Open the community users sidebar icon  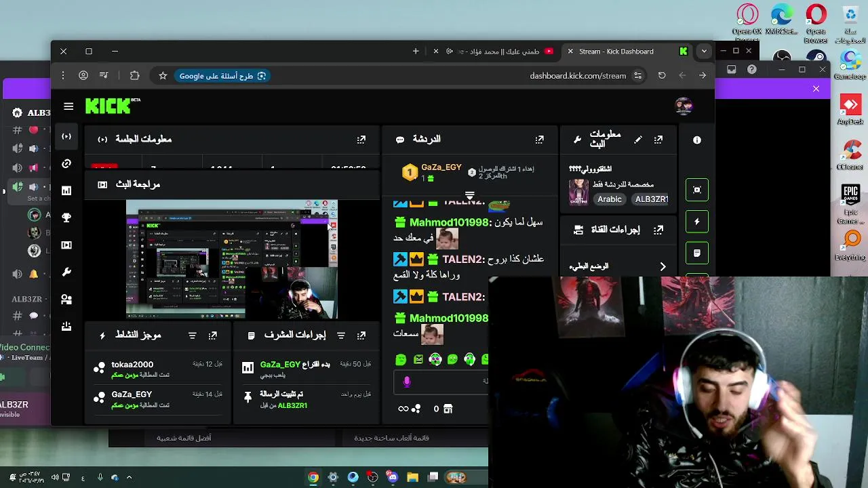point(66,299)
